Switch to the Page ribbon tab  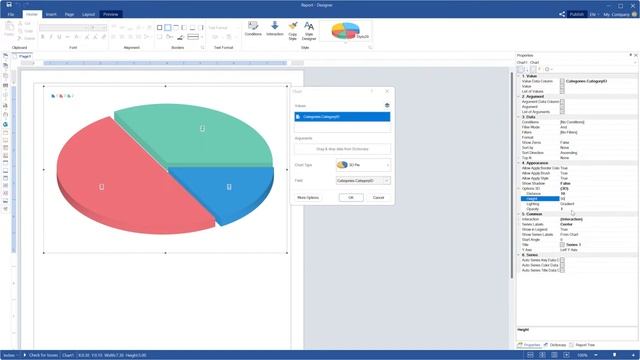point(69,14)
